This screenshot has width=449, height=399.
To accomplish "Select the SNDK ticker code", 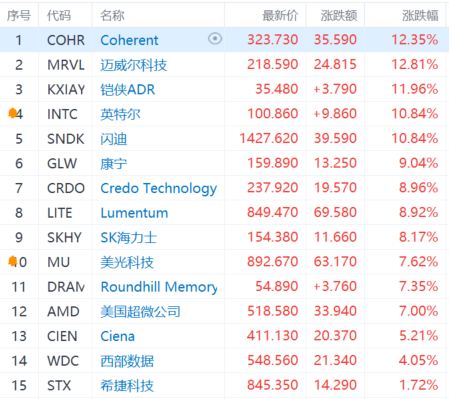I will tap(66, 139).
